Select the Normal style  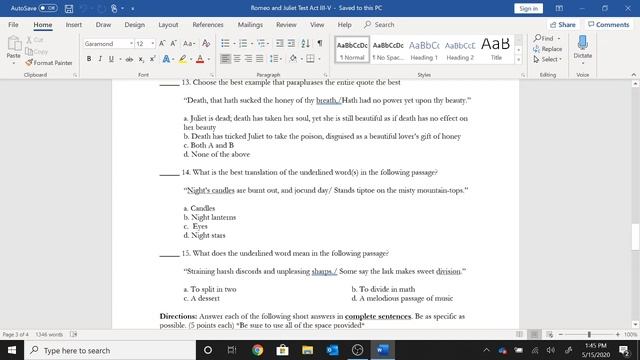tap(352, 50)
